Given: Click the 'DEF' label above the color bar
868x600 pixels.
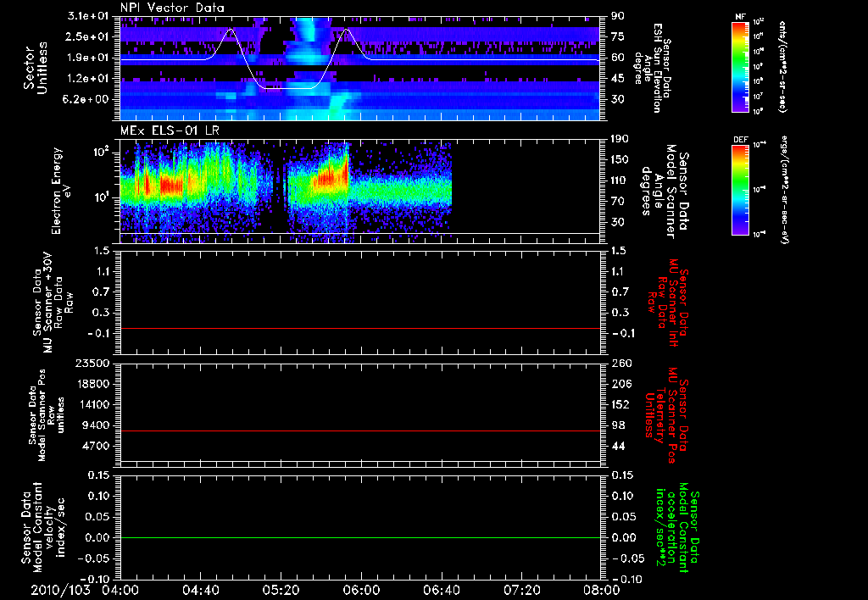Looking at the screenshot, I should (x=741, y=140).
